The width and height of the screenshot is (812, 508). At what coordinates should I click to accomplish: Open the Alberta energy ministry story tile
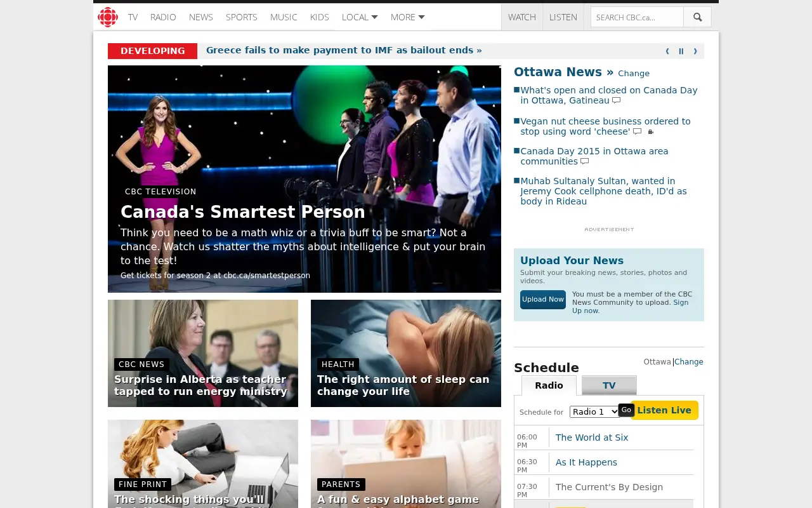pyautogui.click(x=203, y=353)
